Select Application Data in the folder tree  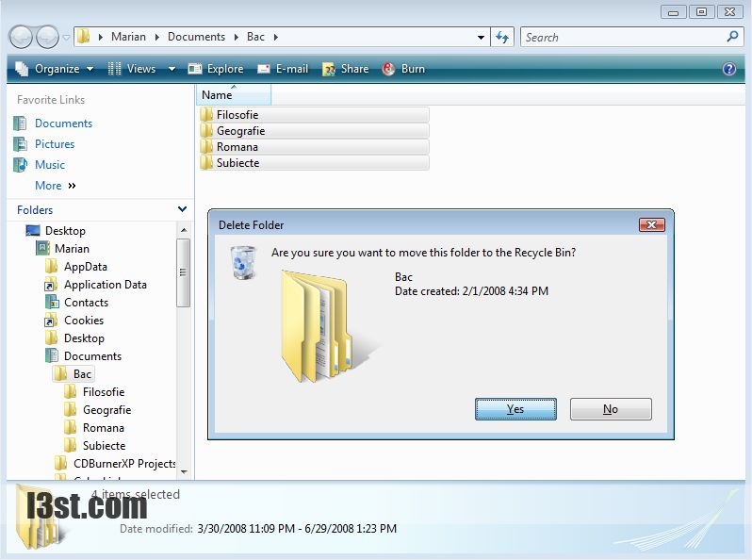106,285
